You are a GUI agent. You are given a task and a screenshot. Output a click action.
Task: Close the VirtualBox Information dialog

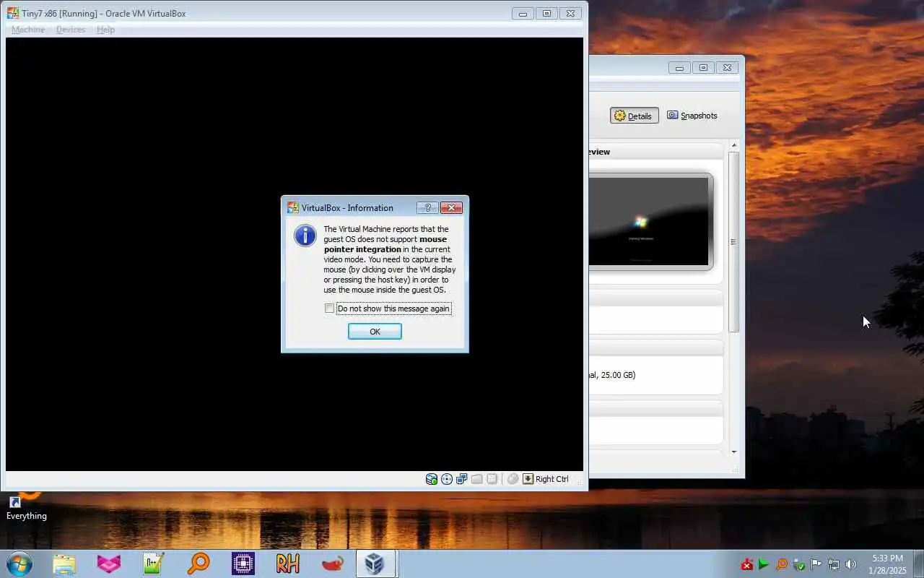pyautogui.click(x=451, y=208)
